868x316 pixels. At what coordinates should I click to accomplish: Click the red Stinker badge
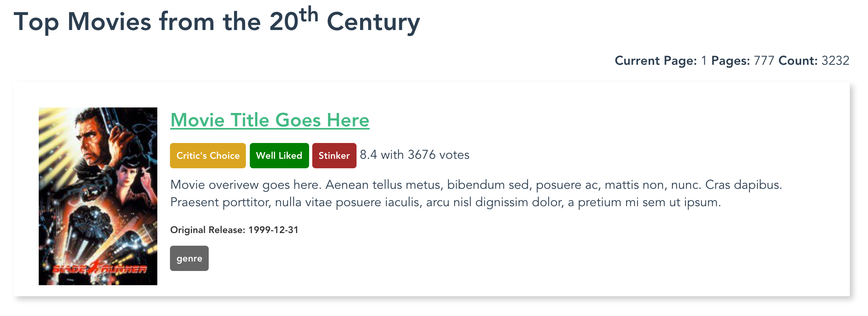(x=334, y=156)
